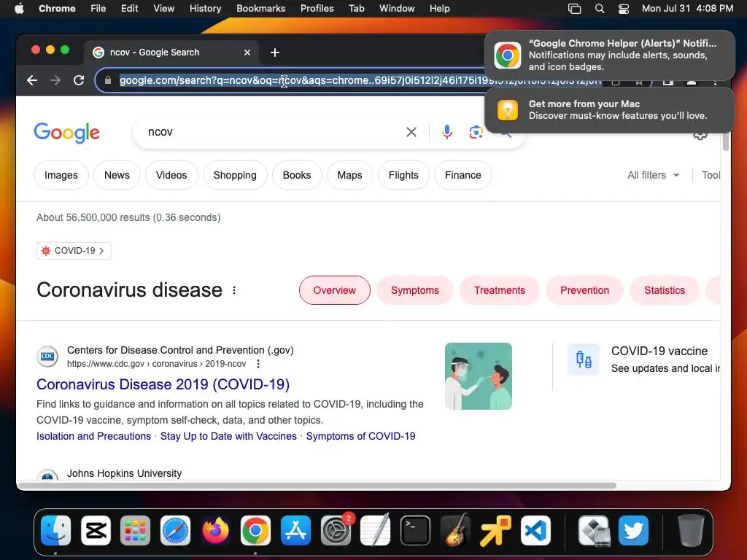Open Finder from the Dock
Screen dimensions: 747x560
click(55, 531)
